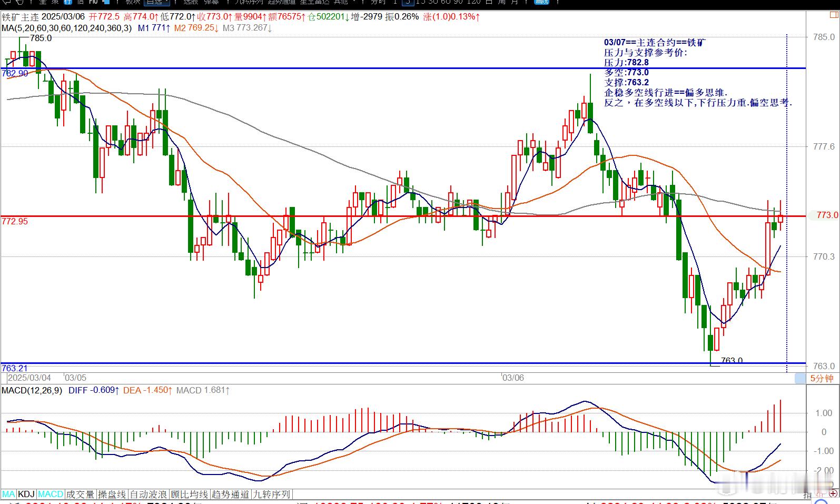Select the 顾比均线 indicator tab
This screenshot has height=504, width=840.
tap(190, 495)
